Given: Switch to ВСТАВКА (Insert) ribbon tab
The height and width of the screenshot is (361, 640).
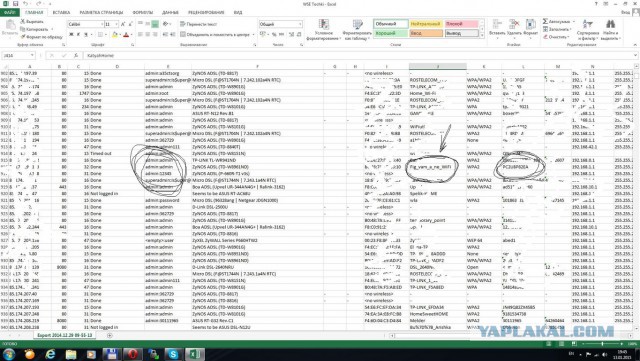Looking at the screenshot, I should (x=61, y=13).
